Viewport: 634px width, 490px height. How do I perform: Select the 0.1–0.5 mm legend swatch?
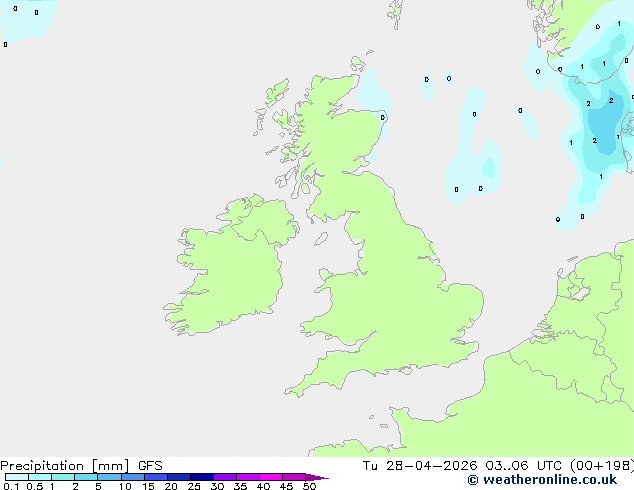[17, 477]
